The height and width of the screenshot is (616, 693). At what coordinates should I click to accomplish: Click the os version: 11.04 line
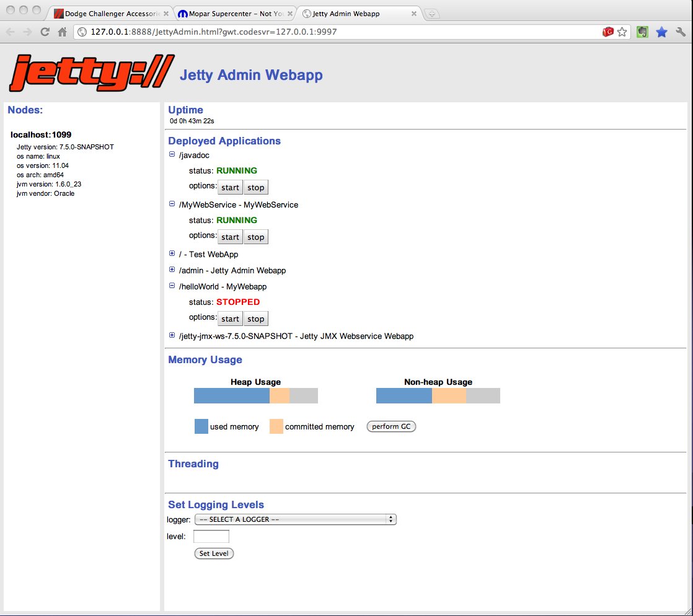click(43, 165)
